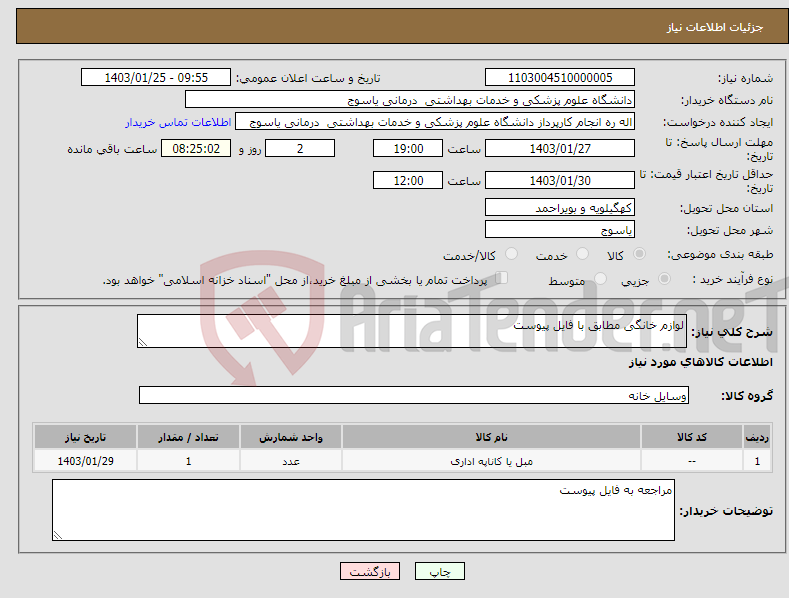The width and height of the screenshot is (789, 598).
Task: Select the کالا radio button
Action: (639, 254)
